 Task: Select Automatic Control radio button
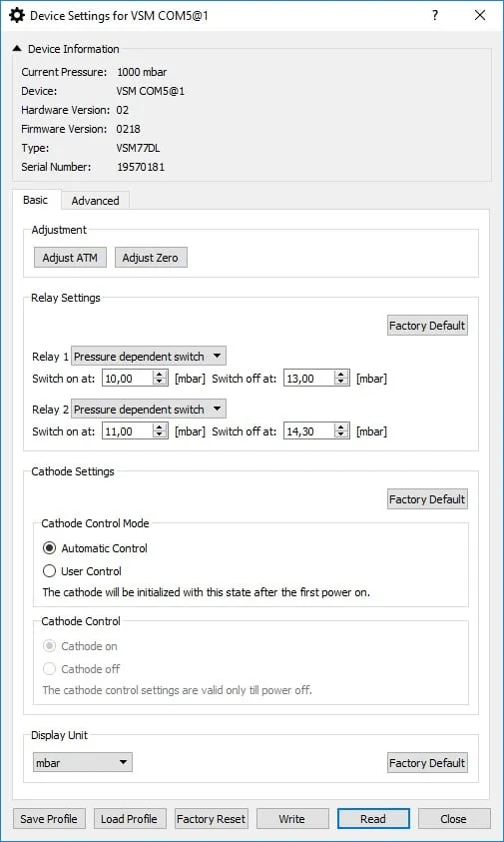click(x=49, y=548)
